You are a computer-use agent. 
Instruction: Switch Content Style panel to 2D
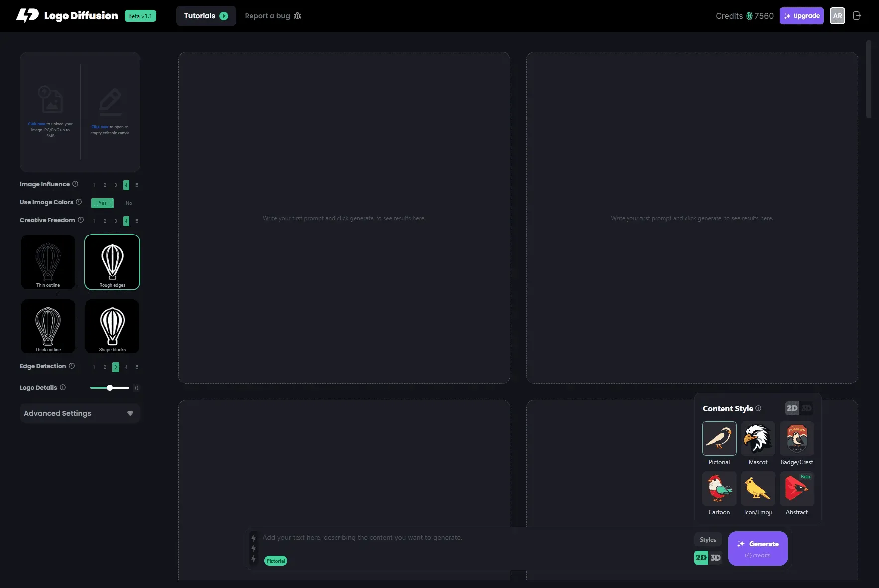pyautogui.click(x=792, y=408)
